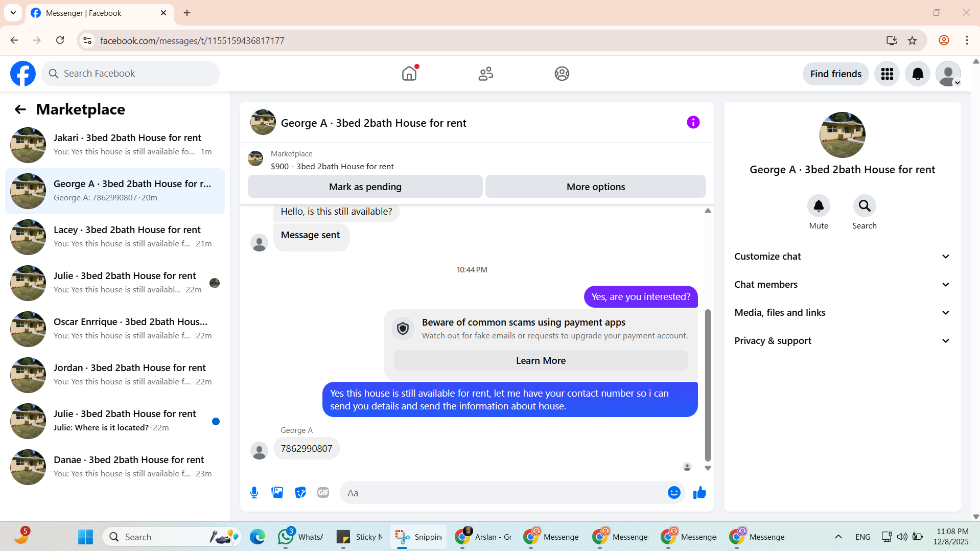Open the Facebook menu grid icon
The height and width of the screenshot is (551, 980).
click(x=887, y=74)
